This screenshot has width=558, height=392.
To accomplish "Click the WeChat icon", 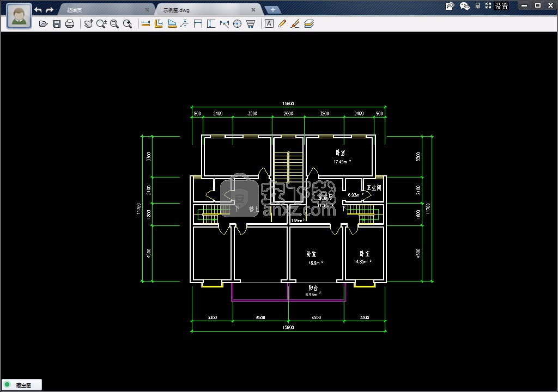I will tap(465, 5).
